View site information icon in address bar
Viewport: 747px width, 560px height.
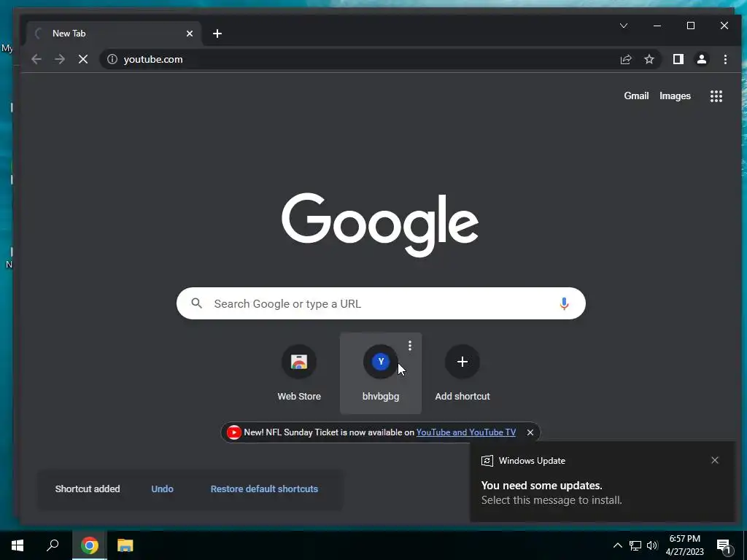[x=112, y=60]
